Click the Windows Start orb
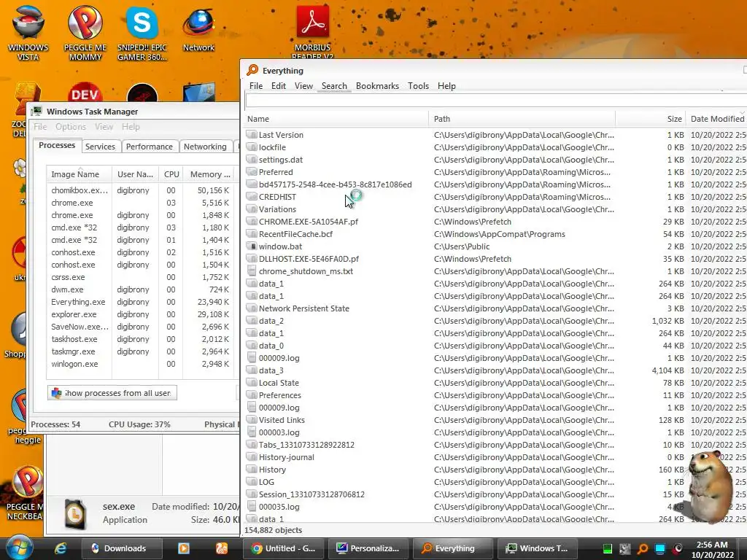 pyautogui.click(x=19, y=548)
